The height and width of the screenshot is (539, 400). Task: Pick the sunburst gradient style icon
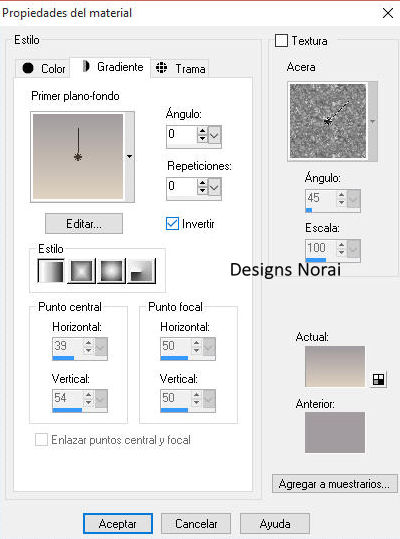(x=111, y=271)
